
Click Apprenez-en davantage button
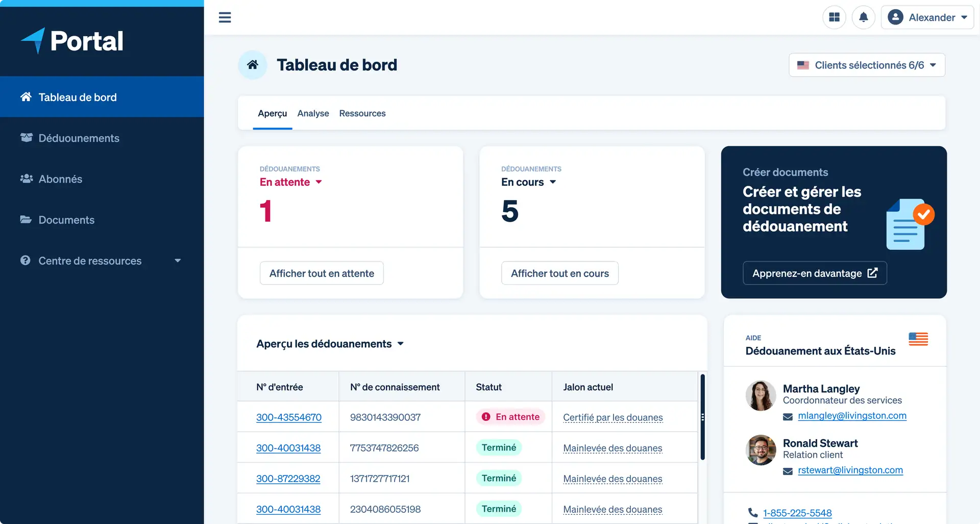[x=814, y=273]
